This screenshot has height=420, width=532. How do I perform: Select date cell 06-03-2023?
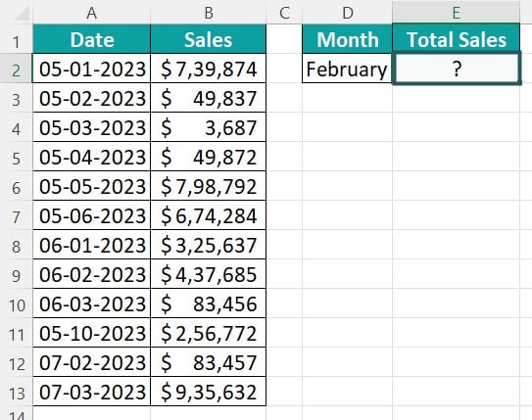92,303
